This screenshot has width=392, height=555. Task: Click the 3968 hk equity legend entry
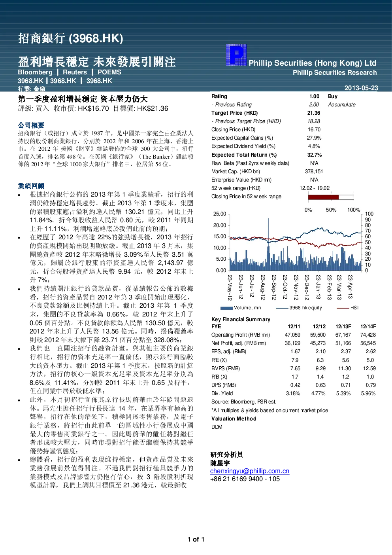pyautogui.click(x=299, y=308)
